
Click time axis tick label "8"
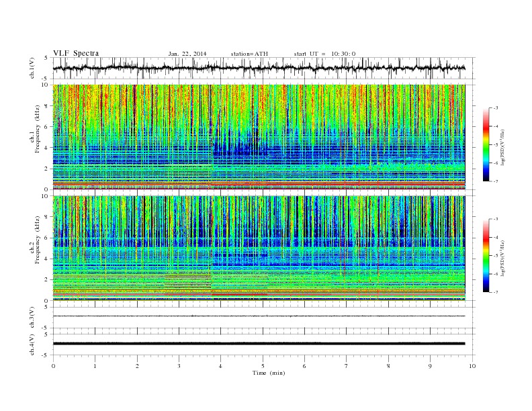pos(388,366)
